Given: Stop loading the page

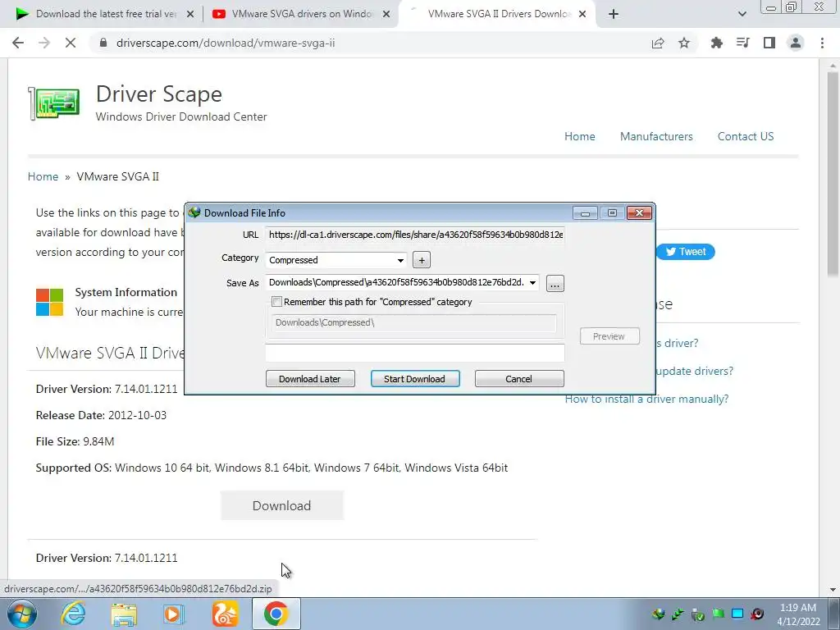Looking at the screenshot, I should [x=71, y=43].
